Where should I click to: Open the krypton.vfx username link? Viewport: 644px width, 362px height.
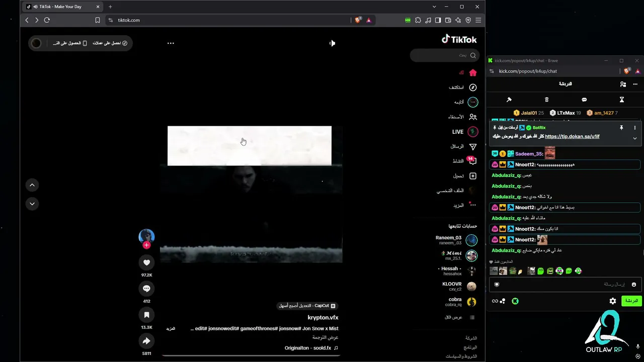tap(323, 318)
